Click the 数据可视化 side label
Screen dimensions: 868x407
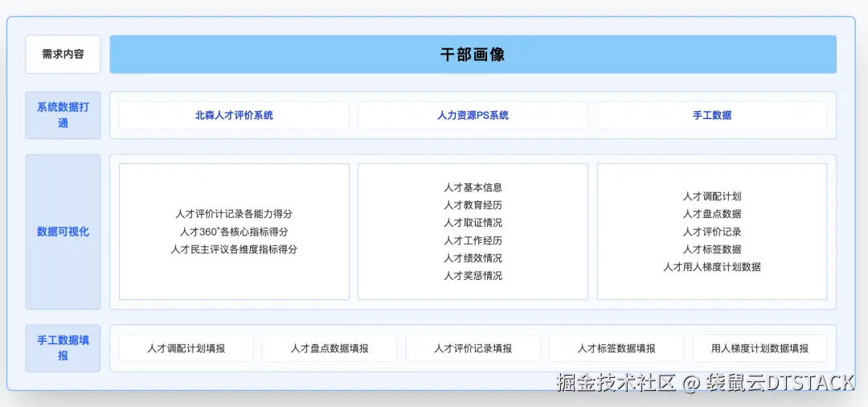(x=63, y=232)
